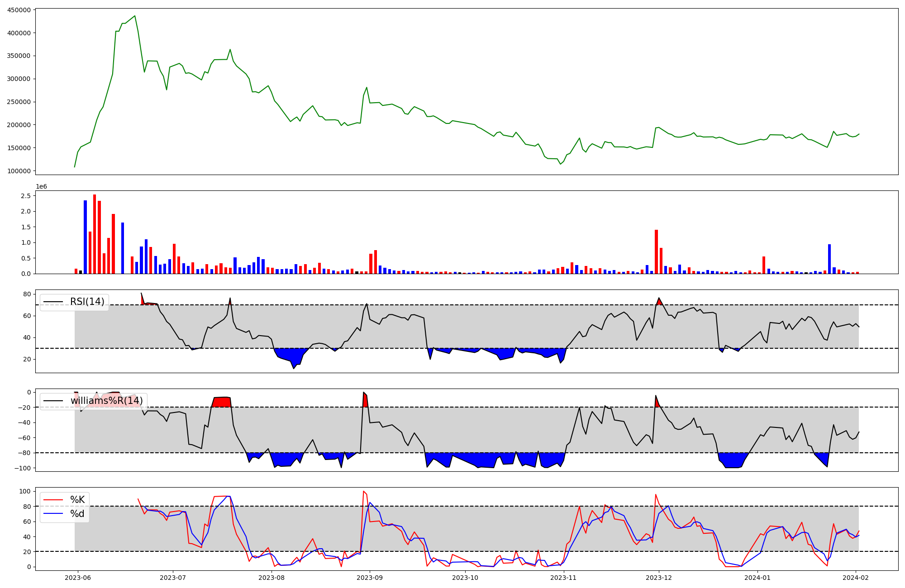Click red %K line sample in legend

pyautogui.click(x=53, y=500)
